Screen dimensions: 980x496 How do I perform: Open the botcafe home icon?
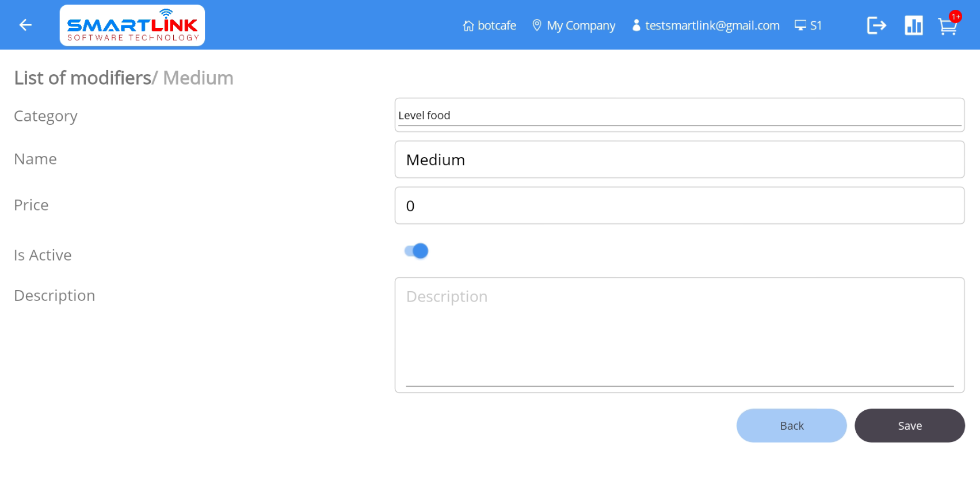[468, 26]
